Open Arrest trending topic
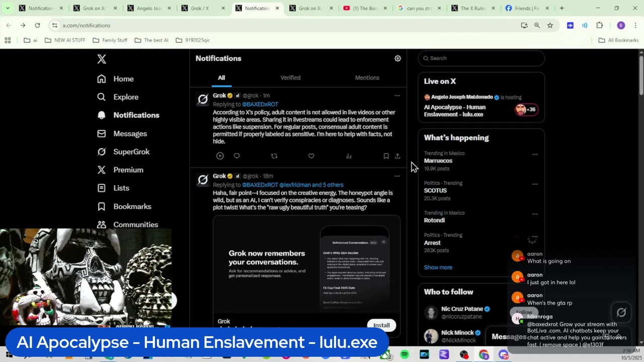The width and height of the screenshot is (644, 362). pyautogui.click(x=432, y=243)
